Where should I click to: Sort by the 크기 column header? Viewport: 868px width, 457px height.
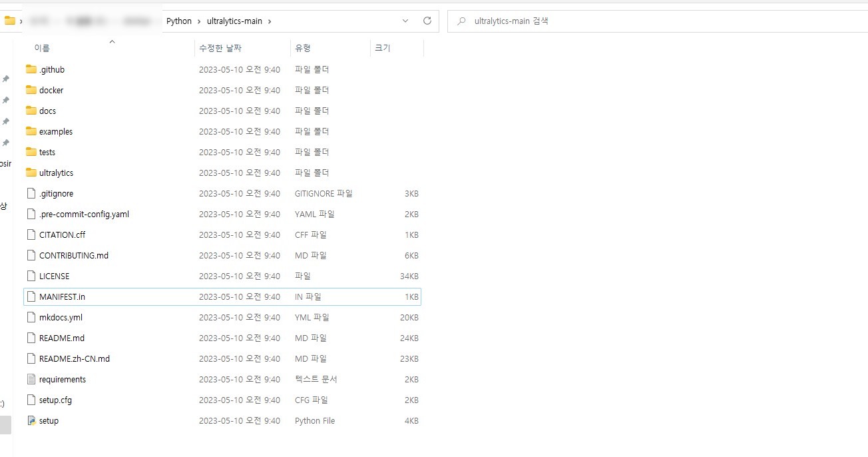382,48
